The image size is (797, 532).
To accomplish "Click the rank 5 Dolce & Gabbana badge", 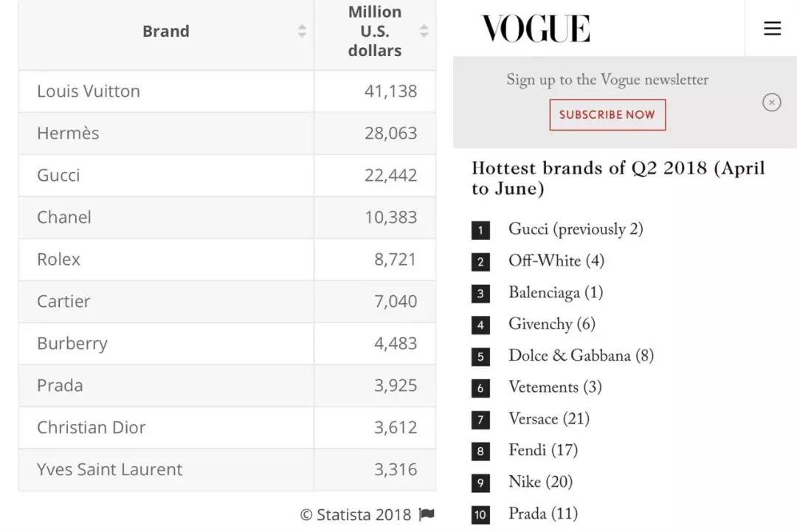I will click(x=480, y=357).
